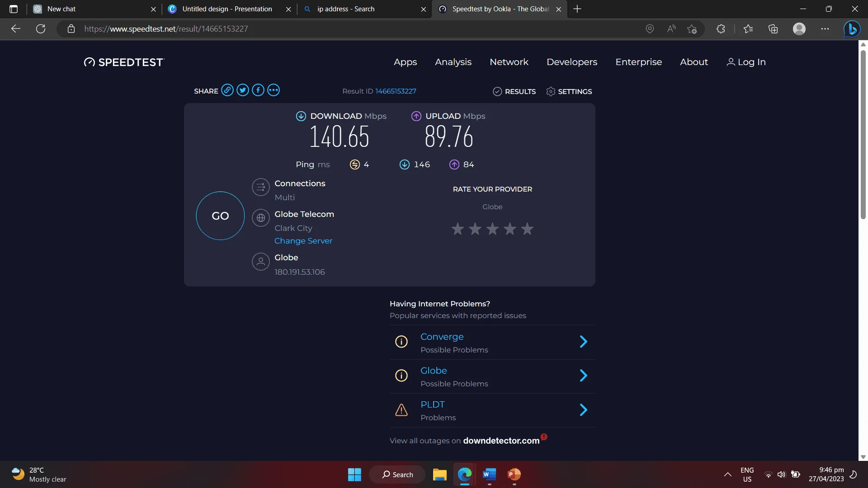Open tab actions menu icon
Image resolution: width=868 pixels, height=488 pixels.
(x=14, y=9)
